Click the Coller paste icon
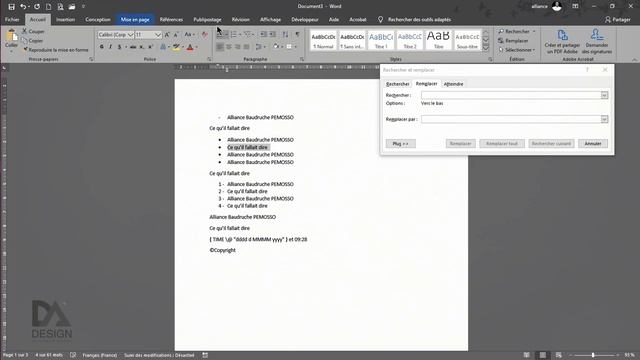The height and width of the screenshot is (360, 640). click(11, 39)
